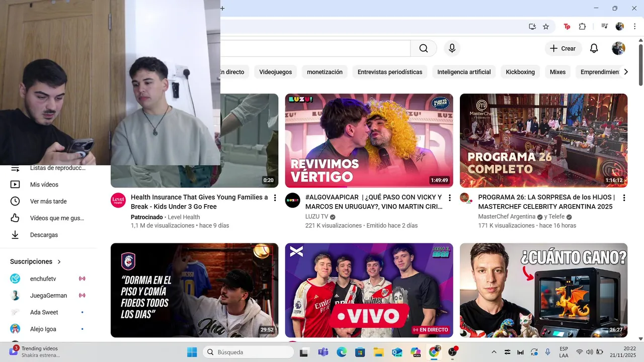Open Ver más tarde in the sidebar

click(x=48, y=201)
